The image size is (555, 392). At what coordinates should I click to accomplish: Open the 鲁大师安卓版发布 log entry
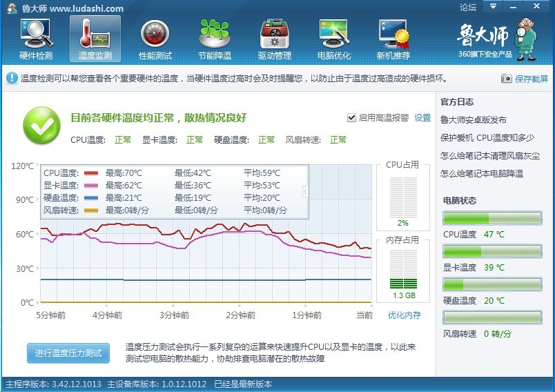(474, 120)
